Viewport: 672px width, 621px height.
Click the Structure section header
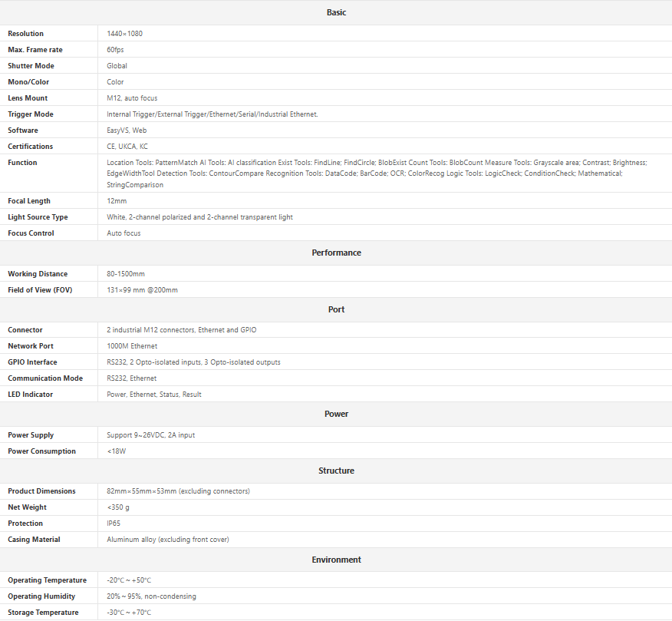tap(336, 471)
